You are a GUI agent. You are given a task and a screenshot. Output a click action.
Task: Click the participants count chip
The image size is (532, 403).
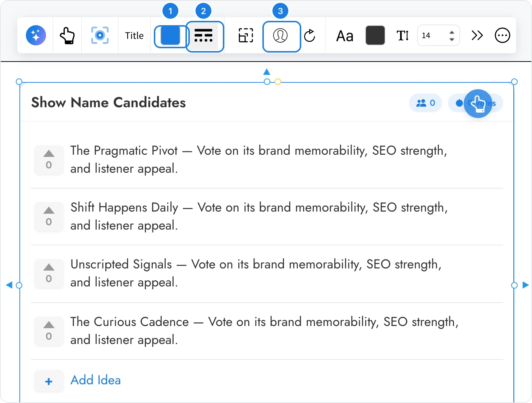coord(426,103)
